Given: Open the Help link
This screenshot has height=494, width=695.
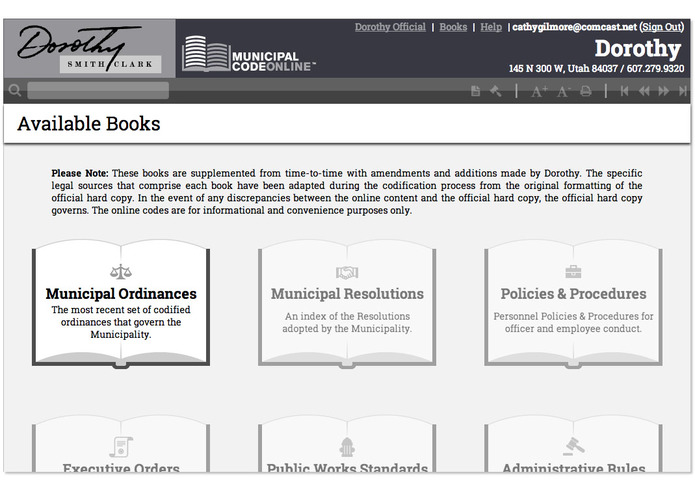Looking at the screenshot, I should tap(491, 27).
